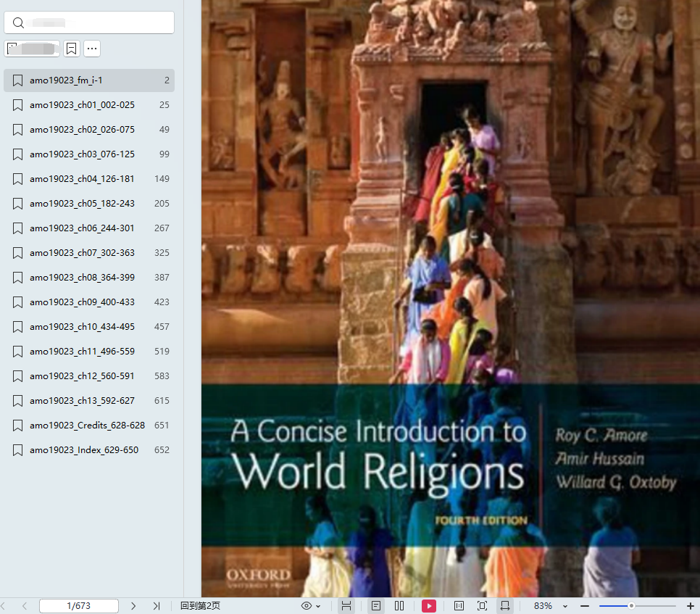Click the search magnifier icon

click(x=18, y=22)
